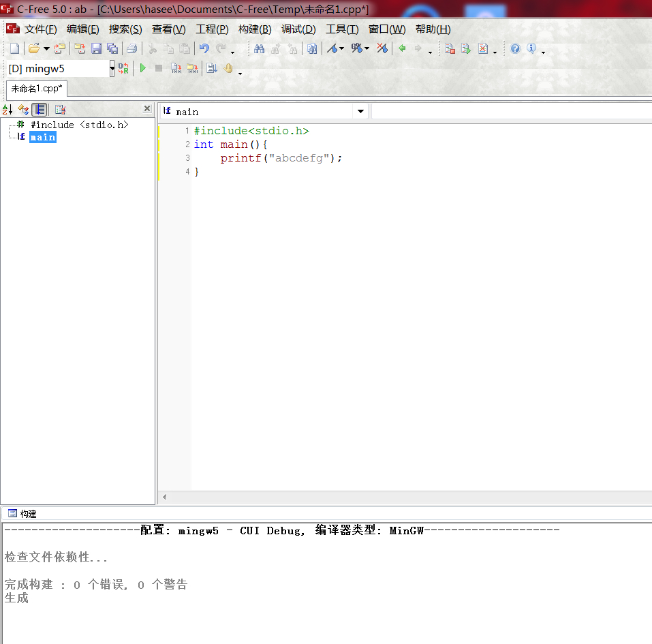Open the 搜索(S) menu
This screenshot has height=644, width=652.
tap(125, 29)
